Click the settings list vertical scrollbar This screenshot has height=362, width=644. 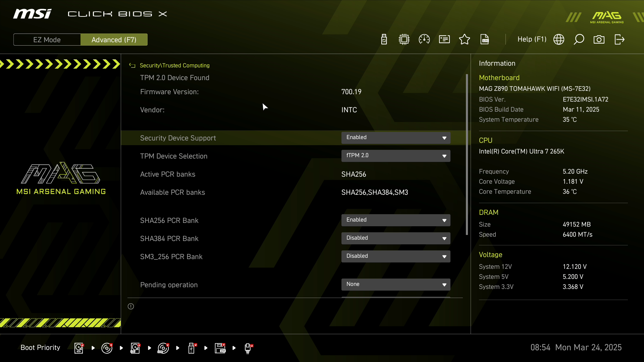pos(467,154)
